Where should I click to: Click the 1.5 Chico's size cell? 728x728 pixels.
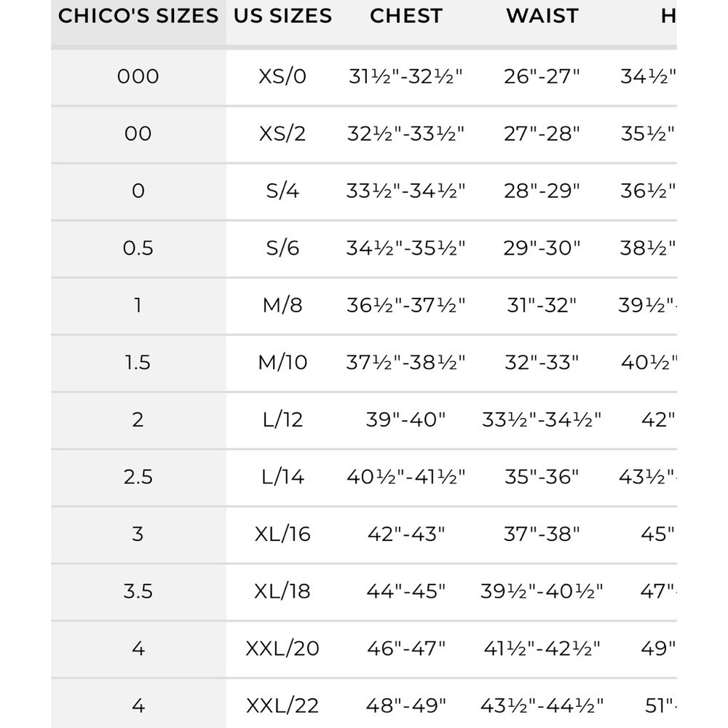(138, 363)
